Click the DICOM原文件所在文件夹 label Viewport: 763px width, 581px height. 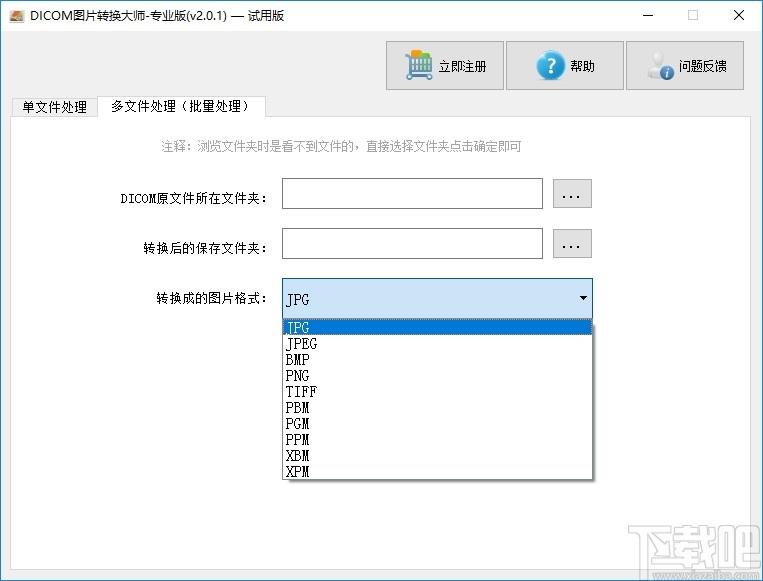[x=194, y=198]
